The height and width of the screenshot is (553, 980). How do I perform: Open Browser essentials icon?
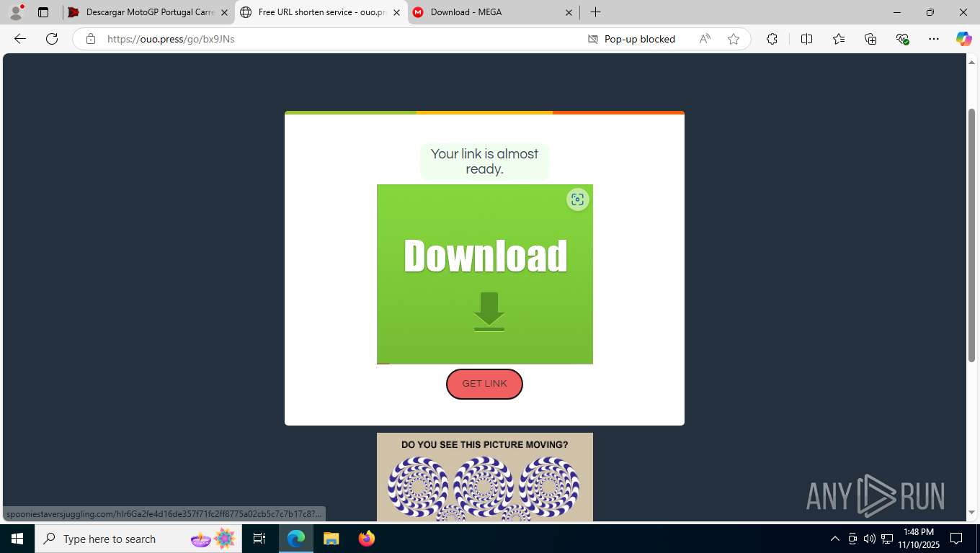coord(902,39)
